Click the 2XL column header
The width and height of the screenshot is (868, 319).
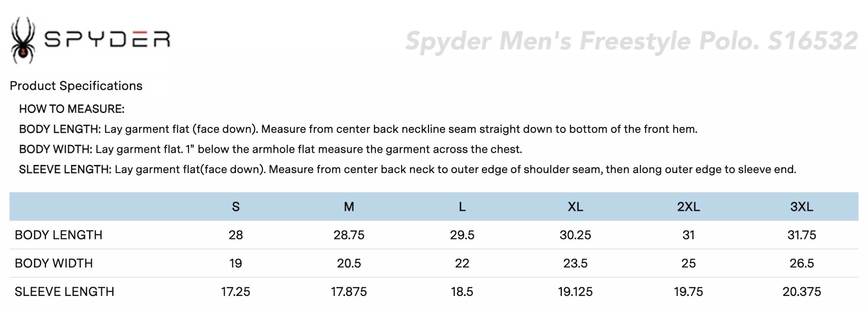pyautogui.click(x=688, y=207)
